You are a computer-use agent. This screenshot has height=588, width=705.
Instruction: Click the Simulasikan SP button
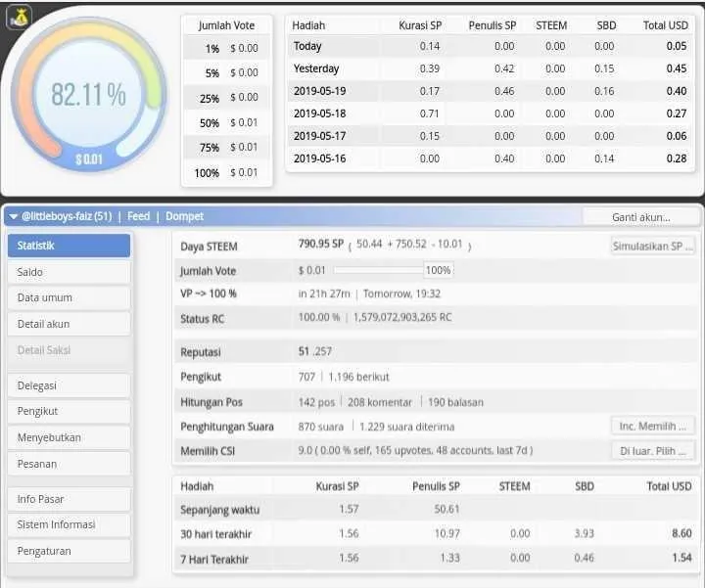[x=653, y=247]
